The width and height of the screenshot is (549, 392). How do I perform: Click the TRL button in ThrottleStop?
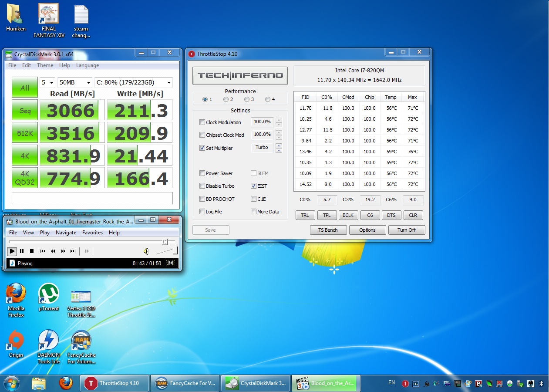305,215
